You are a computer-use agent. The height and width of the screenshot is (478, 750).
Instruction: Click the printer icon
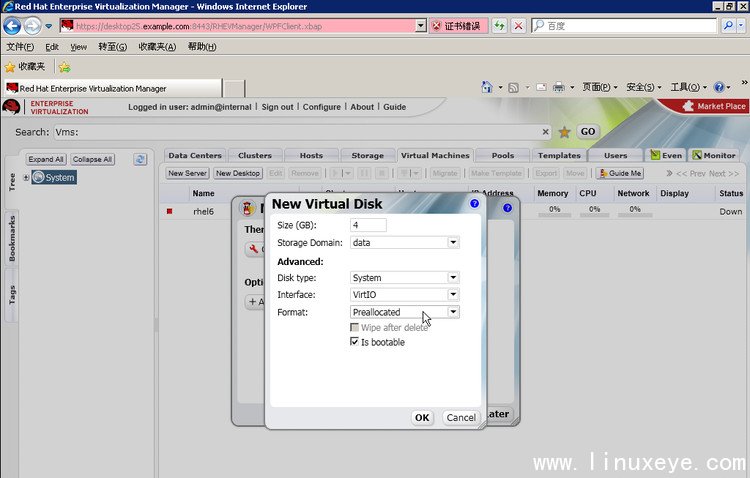click(558, 87)
